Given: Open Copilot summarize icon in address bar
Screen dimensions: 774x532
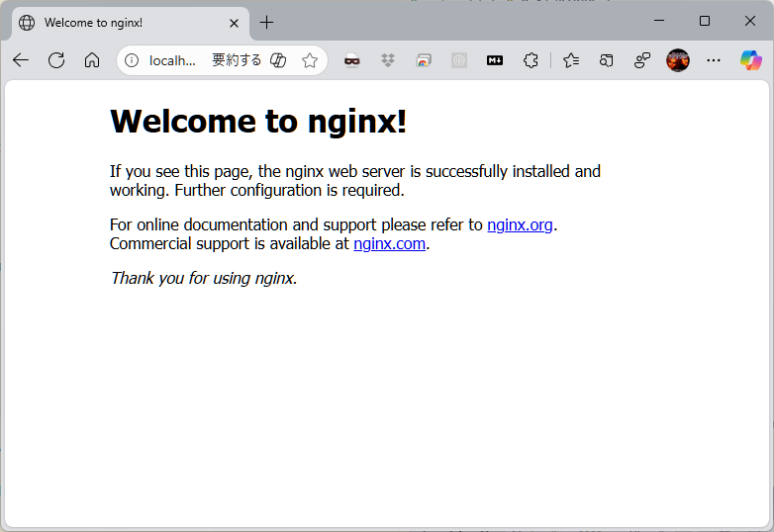Looking at the screenshot, I should pos(278,60).
